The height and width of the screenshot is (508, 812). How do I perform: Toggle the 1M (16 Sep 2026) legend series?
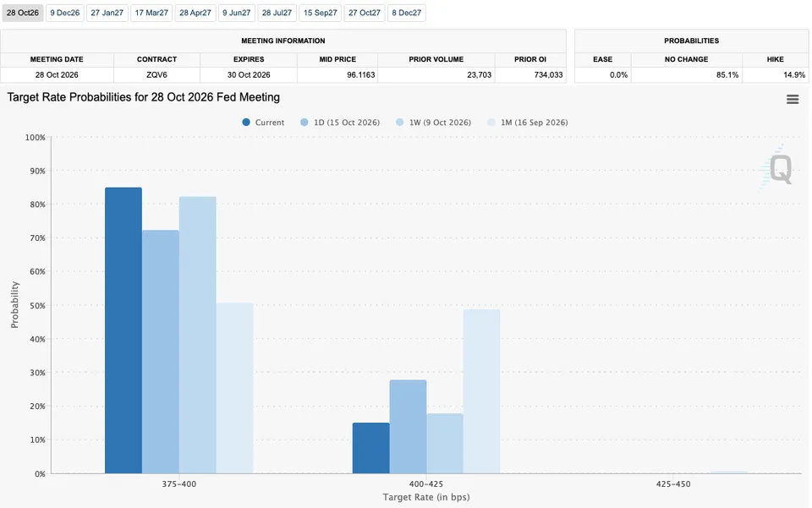coord(527,123)
